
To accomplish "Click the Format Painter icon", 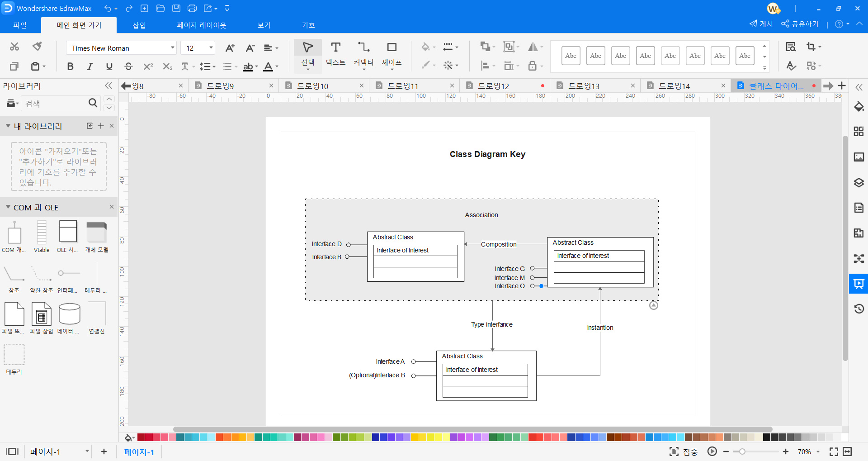I will [37, 47].
